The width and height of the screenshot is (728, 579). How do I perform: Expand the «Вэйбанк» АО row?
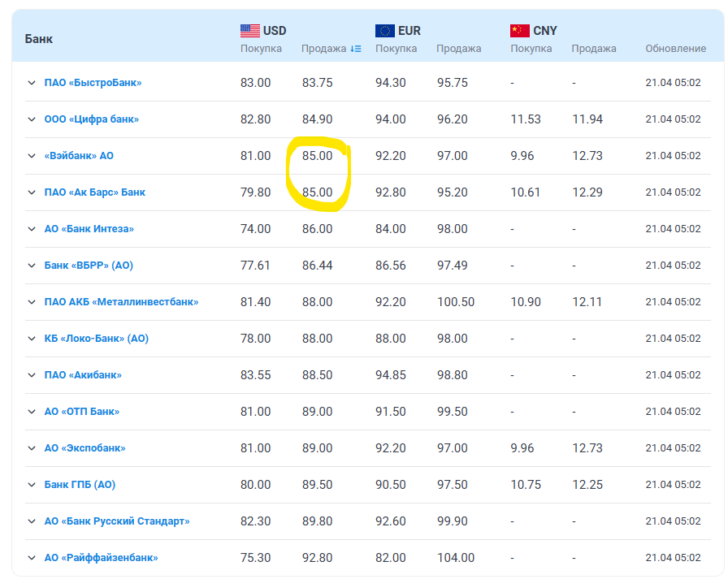(32, 156)
